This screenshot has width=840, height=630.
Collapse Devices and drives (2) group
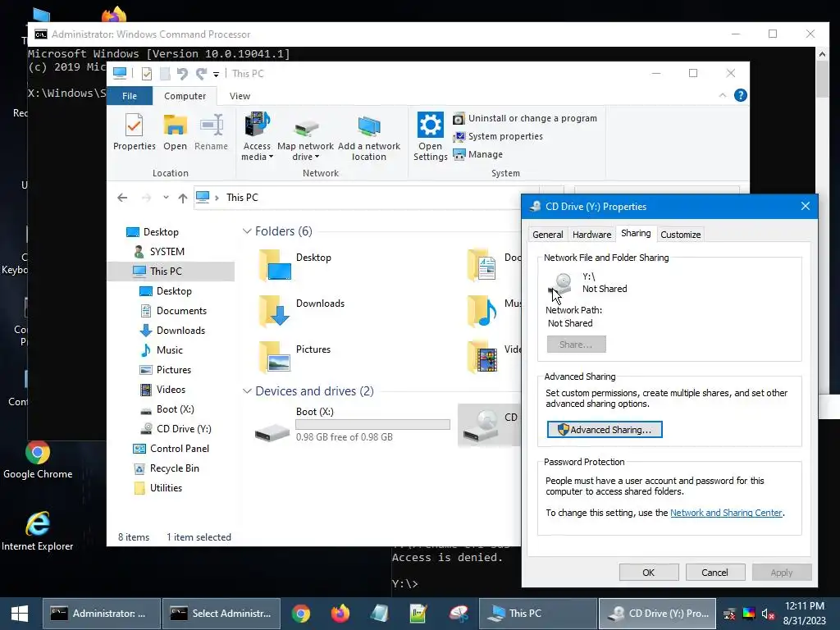pyautogui.click(x=247, y=391)
